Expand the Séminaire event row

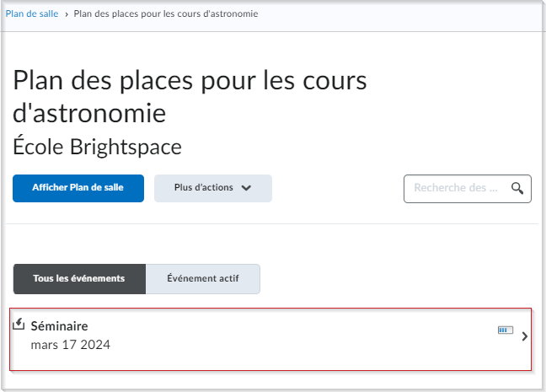[x=270, y=339]
